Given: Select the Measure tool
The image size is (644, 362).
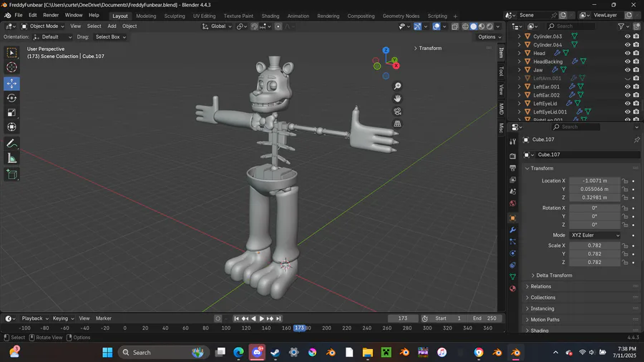Looking at the screenshot, I should 11,158.
